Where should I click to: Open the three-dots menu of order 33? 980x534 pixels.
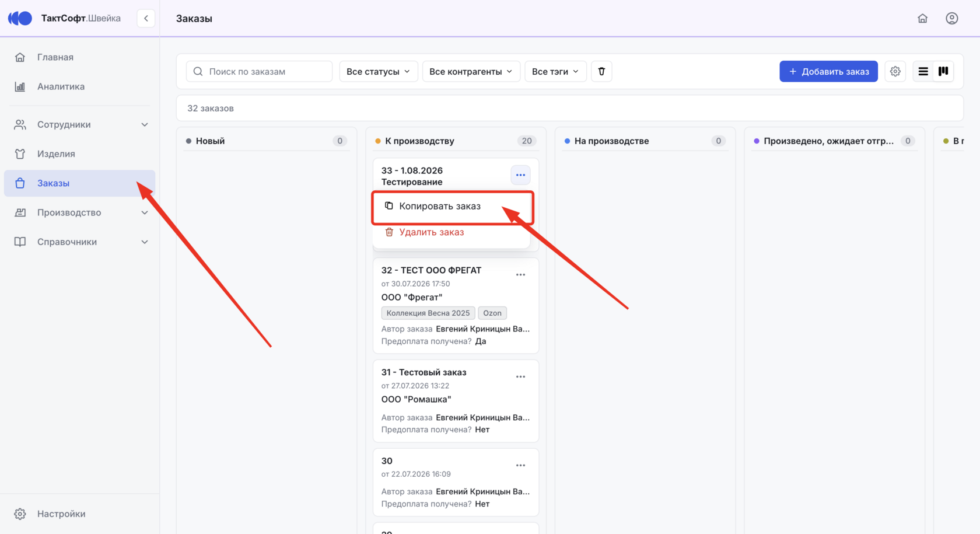tap(520, 175)
